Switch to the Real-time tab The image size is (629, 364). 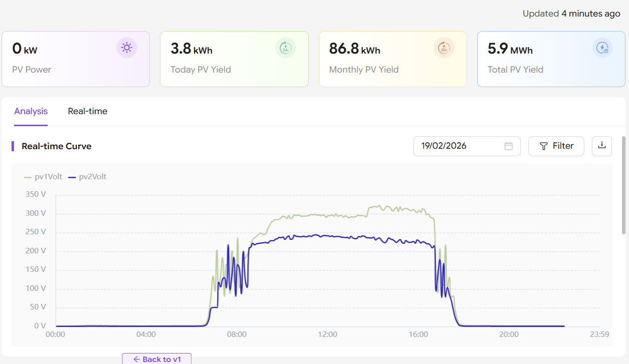coord(88,111)
